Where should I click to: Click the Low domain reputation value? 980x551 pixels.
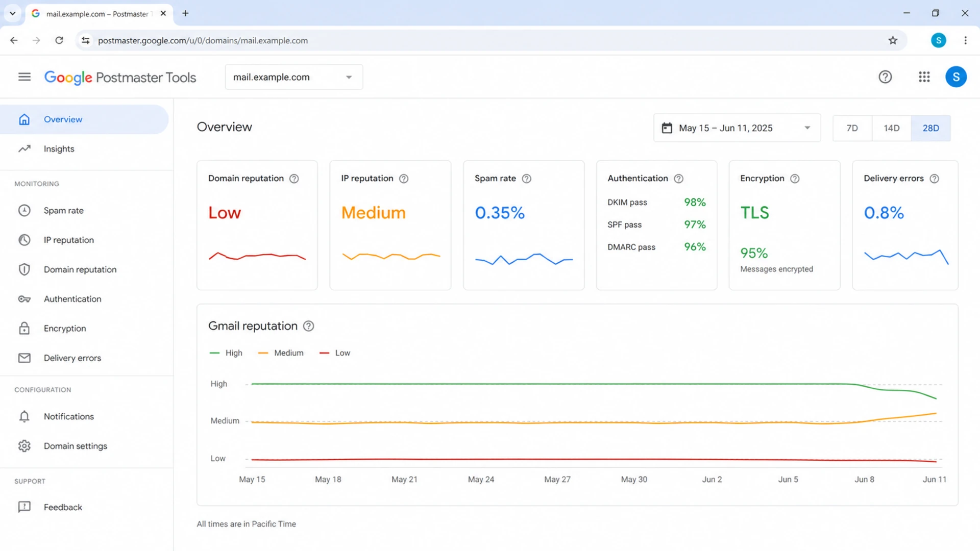[225, 213]
